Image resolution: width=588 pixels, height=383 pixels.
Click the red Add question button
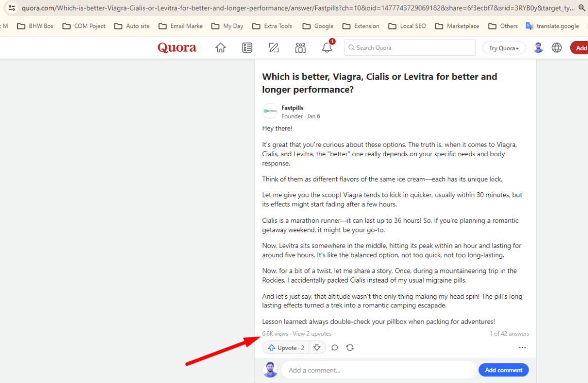click(x=579, y=48)
